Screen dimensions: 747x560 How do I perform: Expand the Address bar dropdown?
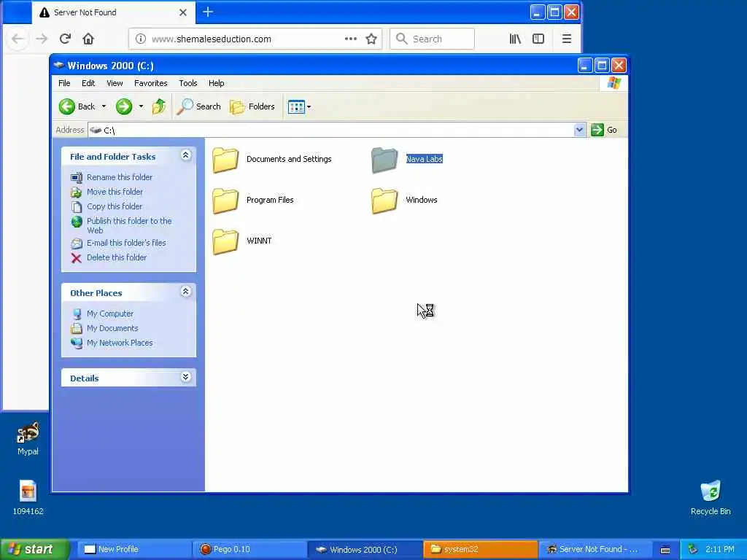(579, 130)
